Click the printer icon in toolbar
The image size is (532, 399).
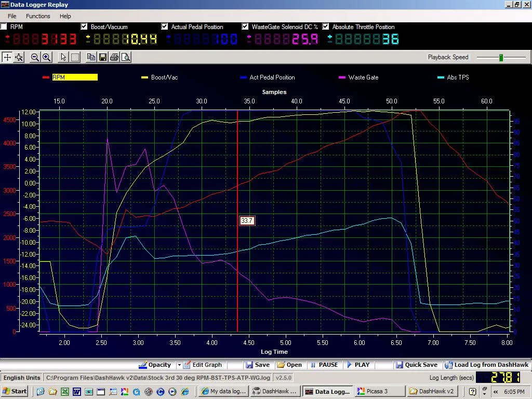click(x=114, y=57)
